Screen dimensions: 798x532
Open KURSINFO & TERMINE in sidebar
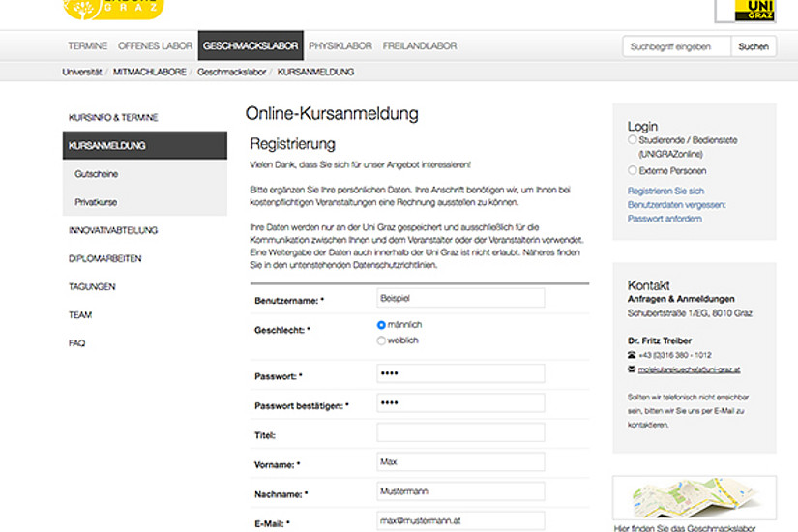click(x=113, y=118)
